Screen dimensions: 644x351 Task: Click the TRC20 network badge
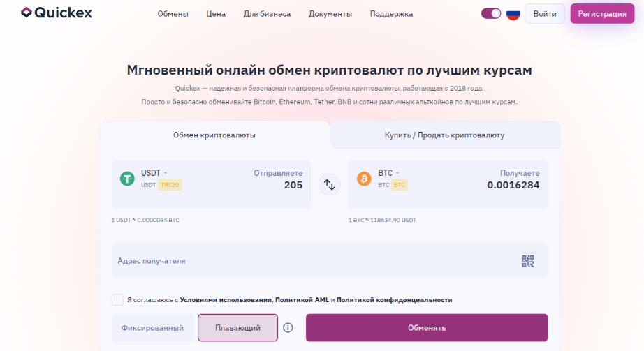tap(170, 185)
